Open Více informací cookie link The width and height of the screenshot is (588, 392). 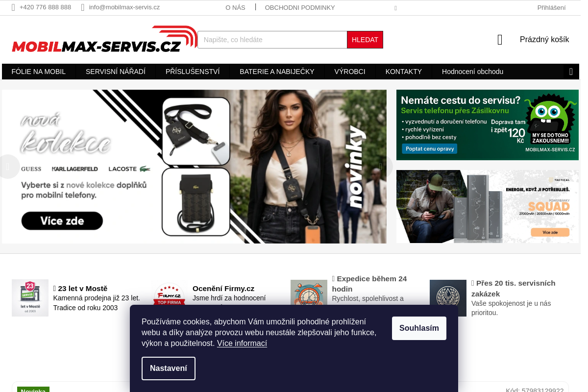point(242,343)
